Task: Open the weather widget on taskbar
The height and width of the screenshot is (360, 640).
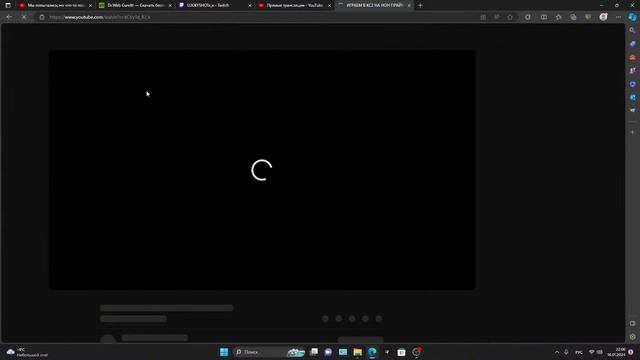Action: [x=27, y=352]
